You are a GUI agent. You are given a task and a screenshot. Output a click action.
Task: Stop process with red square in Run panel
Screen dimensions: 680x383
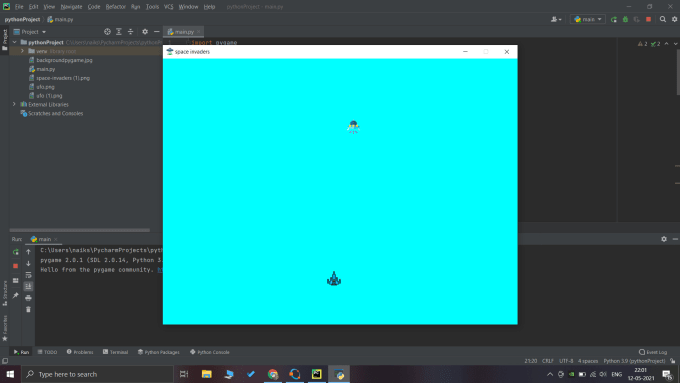click(x=16, y=266)
